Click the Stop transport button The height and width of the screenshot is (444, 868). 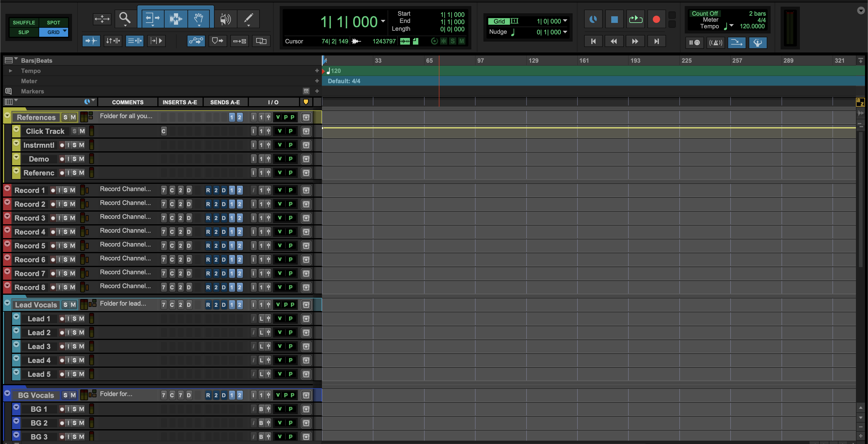pos(614,20)
